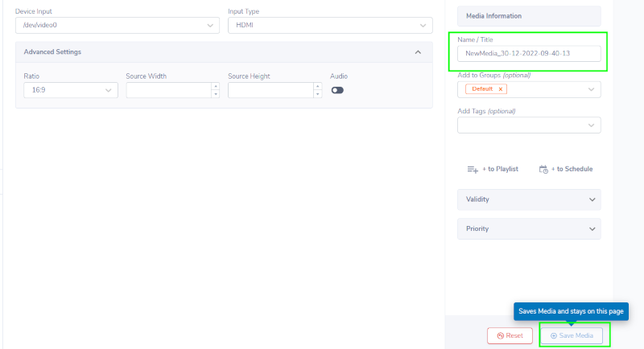The image size is (644, 349).
Task: Open the Input Type HDMI dropdown
Action: coord(330,25)
